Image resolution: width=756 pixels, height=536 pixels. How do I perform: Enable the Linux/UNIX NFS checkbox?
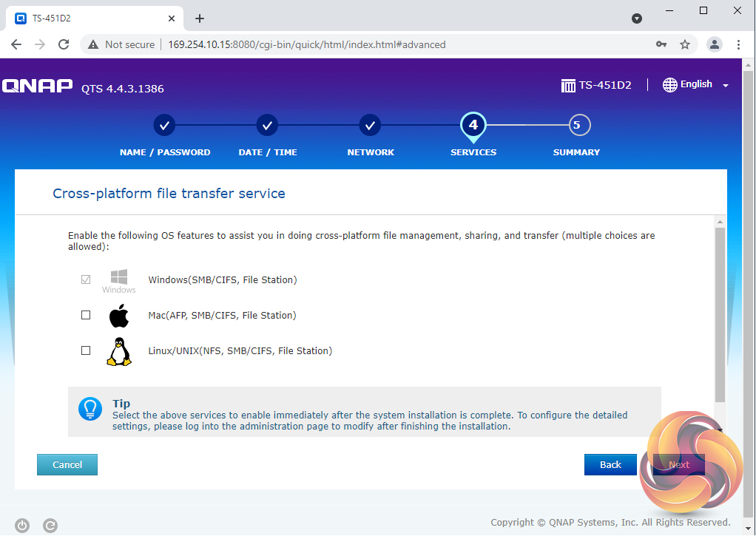point(86,350)
